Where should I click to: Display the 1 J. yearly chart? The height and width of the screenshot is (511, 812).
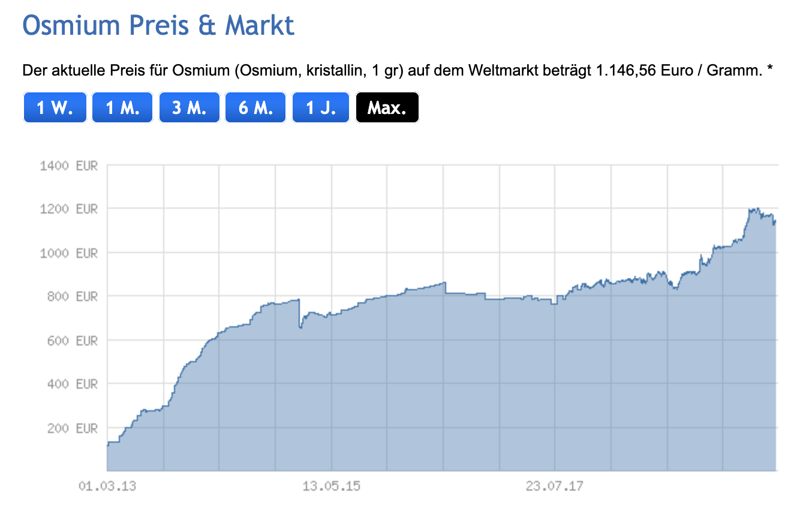321,108
